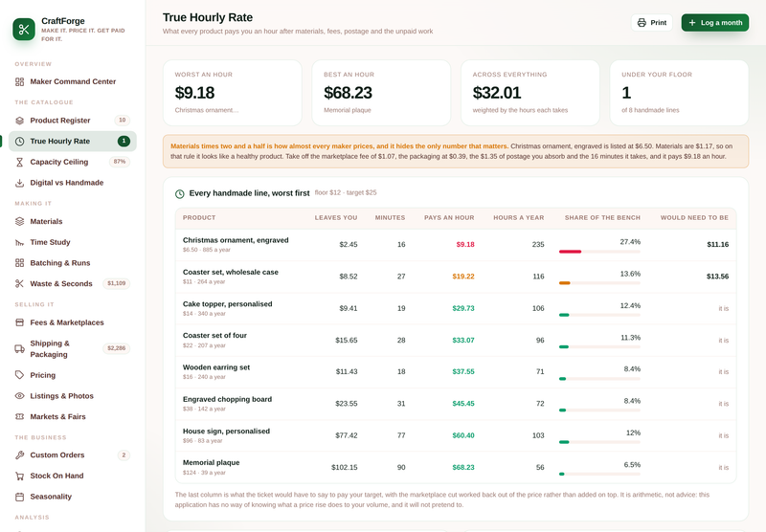766x532 pixels.
Task: Click the Share of the Bench header
Action: [x=602, y=218]
